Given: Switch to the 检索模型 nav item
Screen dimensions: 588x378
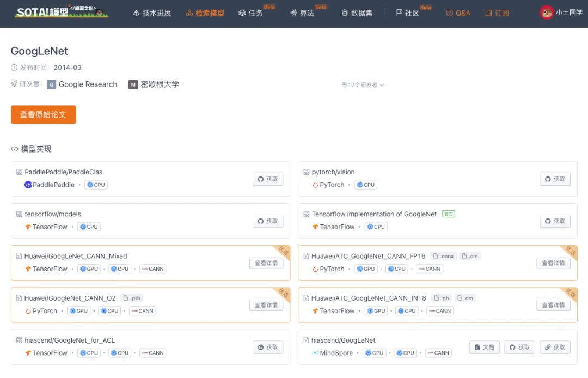Looking at the screenshot, I should 205,13.
